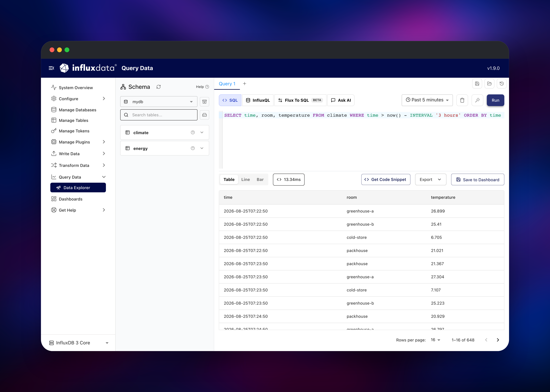Change the rows per page dropdown
Image resolution: width=550 pixels, height=392 pixels.
pos(436,340)
